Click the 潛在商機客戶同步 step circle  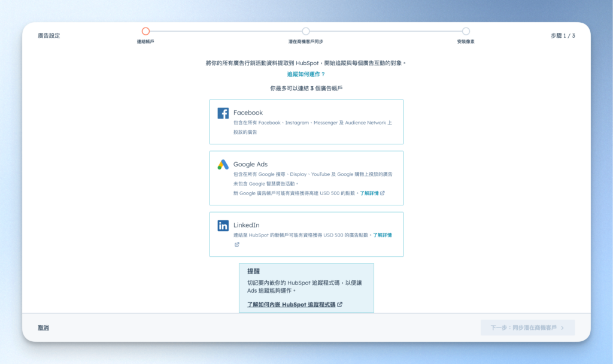[x=306, y=31]
